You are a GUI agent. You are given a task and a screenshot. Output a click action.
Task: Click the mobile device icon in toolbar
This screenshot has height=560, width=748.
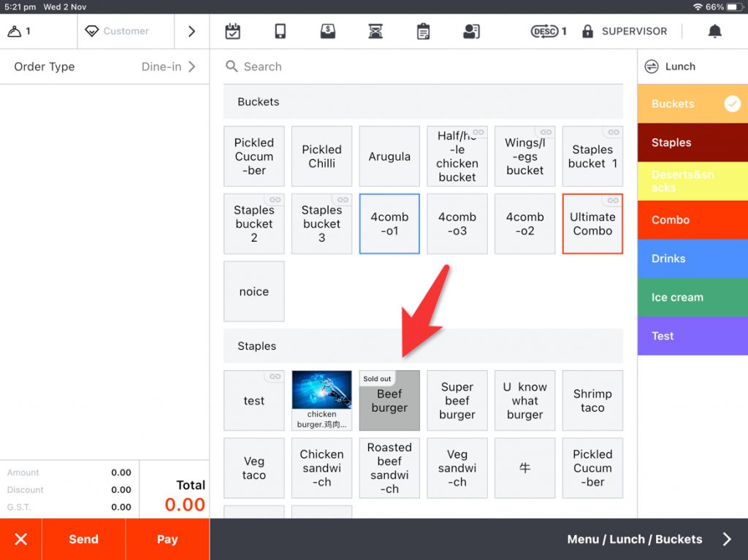280,31
